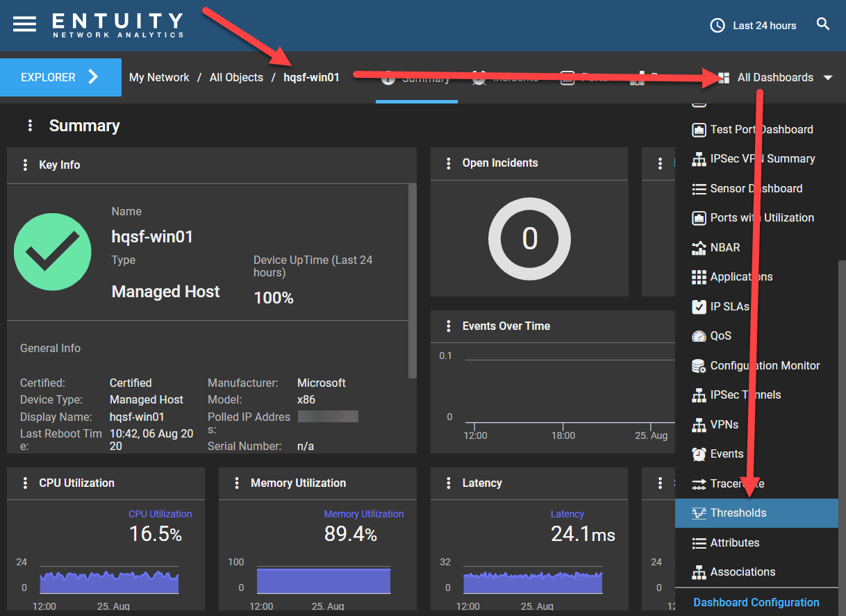This screenshot has height=616, width=846.
Task: Click the IP SLAs checkmark icon
Action: pyautogui.click(x=699, y=307)
